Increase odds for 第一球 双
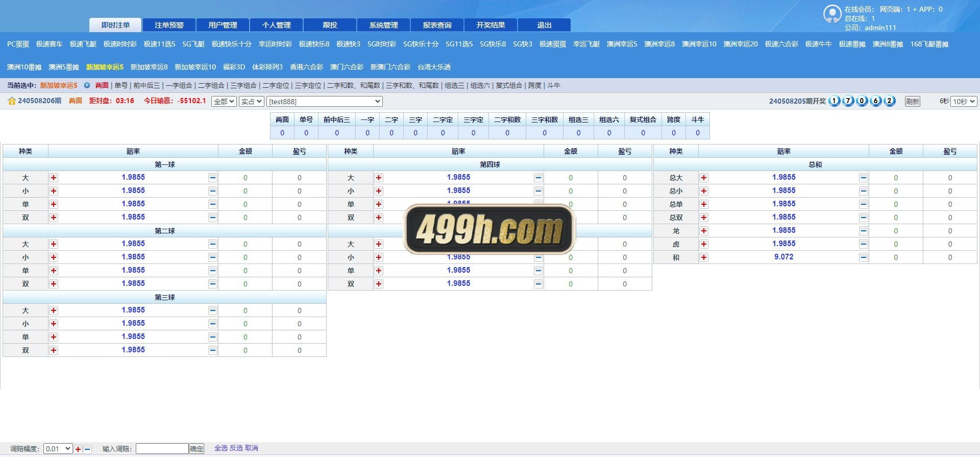Viewport: 980px width, 457px height. 54,218
